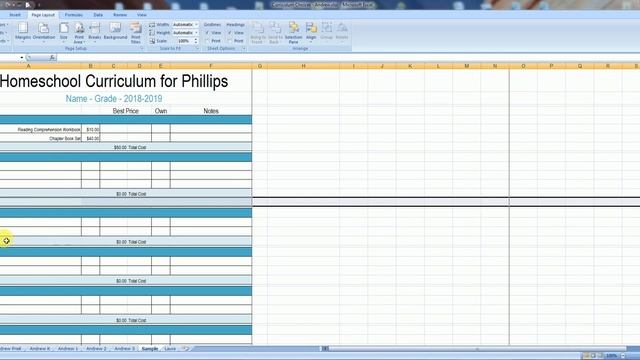Switch to the Sample sheet tab

point(150,349)
